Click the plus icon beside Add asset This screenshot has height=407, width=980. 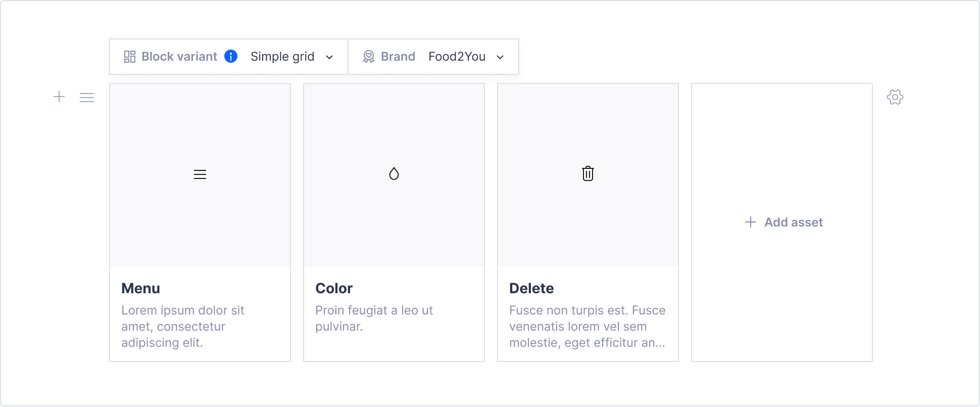click(751, 222)
